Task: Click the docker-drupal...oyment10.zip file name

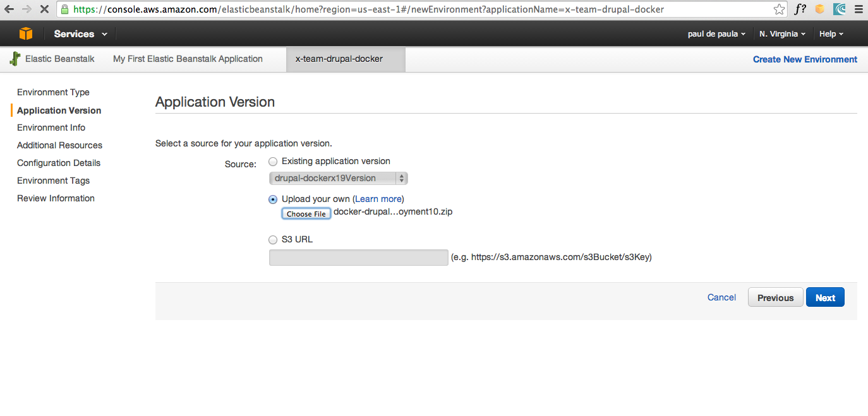Action: click(393, 212)
